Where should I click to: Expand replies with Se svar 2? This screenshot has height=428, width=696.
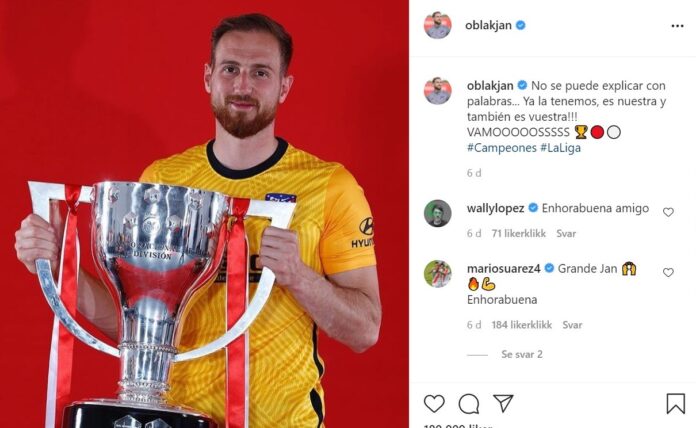click(x=522, y=354)
